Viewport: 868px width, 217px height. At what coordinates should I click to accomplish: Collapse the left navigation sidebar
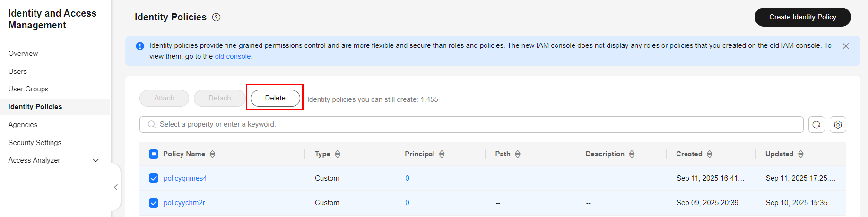point(116,187)
